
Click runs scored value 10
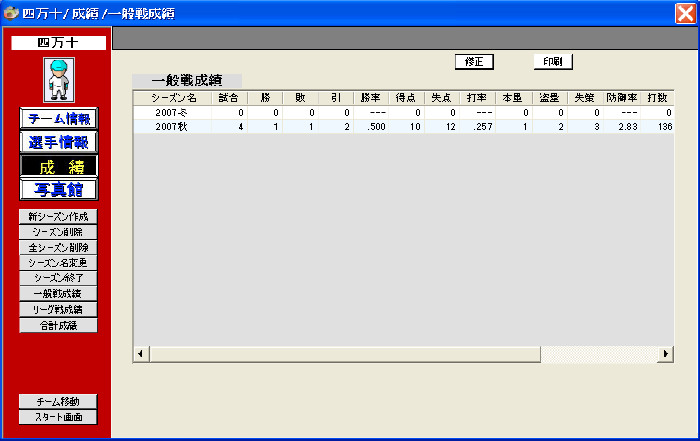tap(406, 126)
